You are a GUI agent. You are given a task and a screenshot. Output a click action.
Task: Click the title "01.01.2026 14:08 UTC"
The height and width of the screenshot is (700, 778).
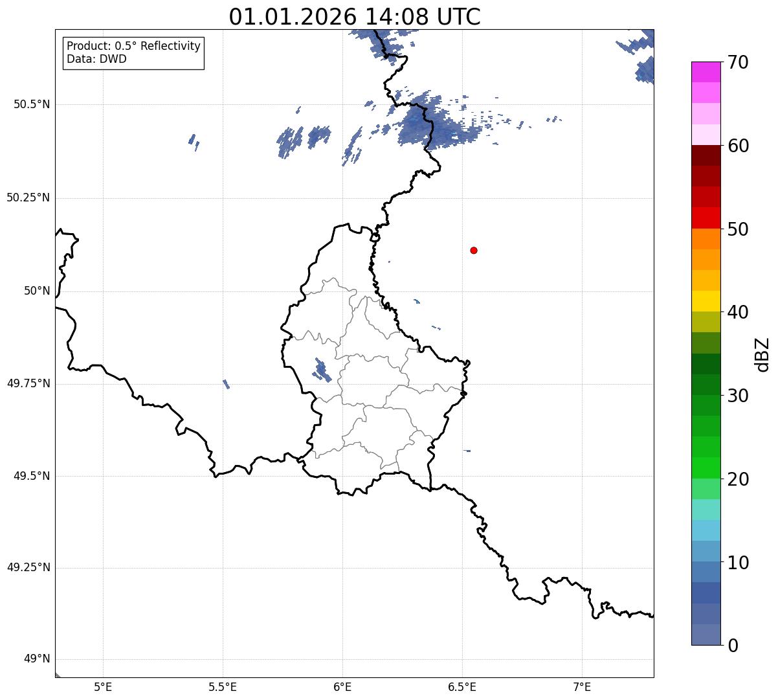pyautogui.click(x=355, y=16)
